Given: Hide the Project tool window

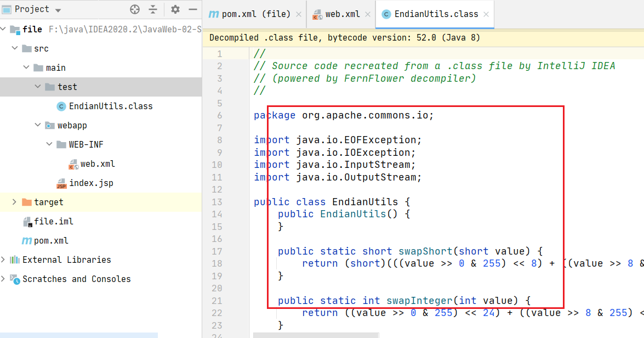Looking at the screenshot, I should (x=192, y=9).
